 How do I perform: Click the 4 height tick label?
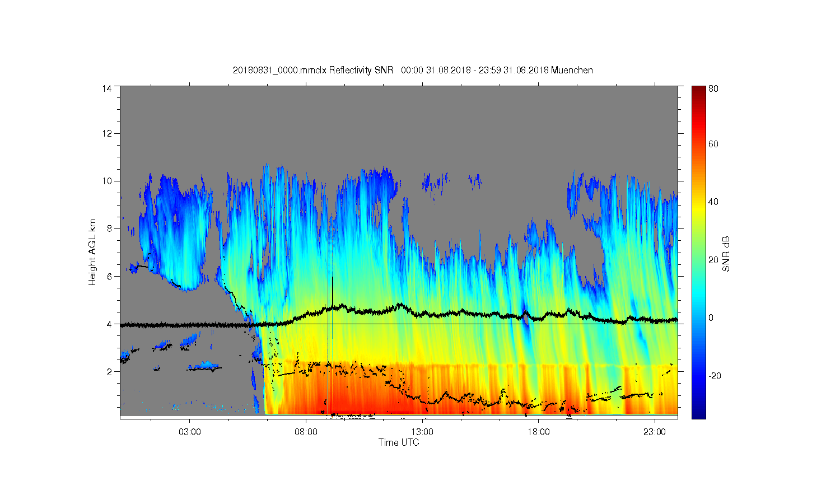[109, 324]
